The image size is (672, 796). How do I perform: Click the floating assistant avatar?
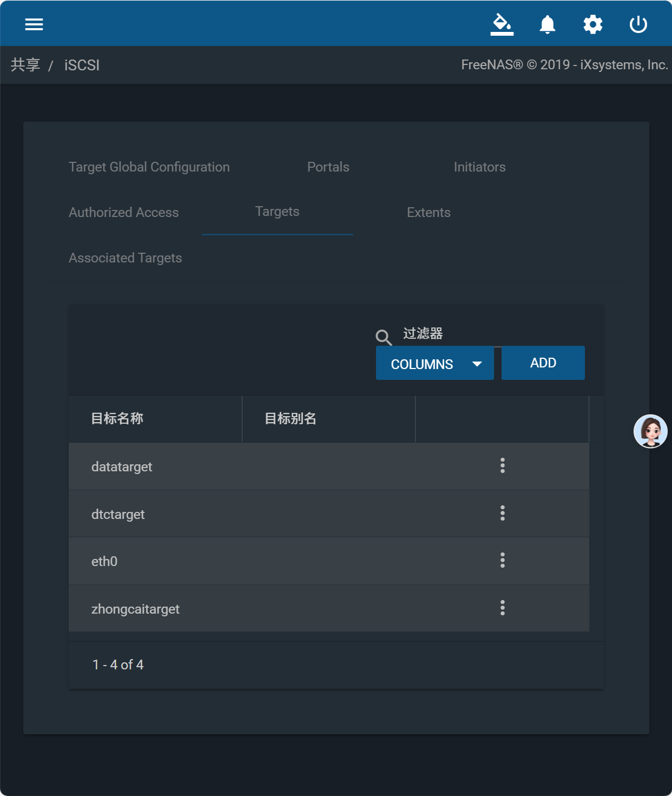pos(650,431)
